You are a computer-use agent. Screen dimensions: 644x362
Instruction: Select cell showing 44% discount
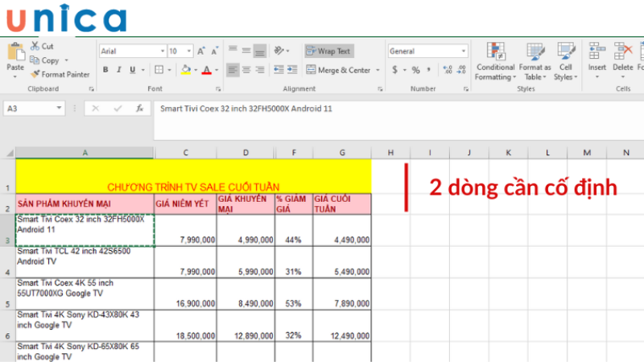(x=294, y=230)
